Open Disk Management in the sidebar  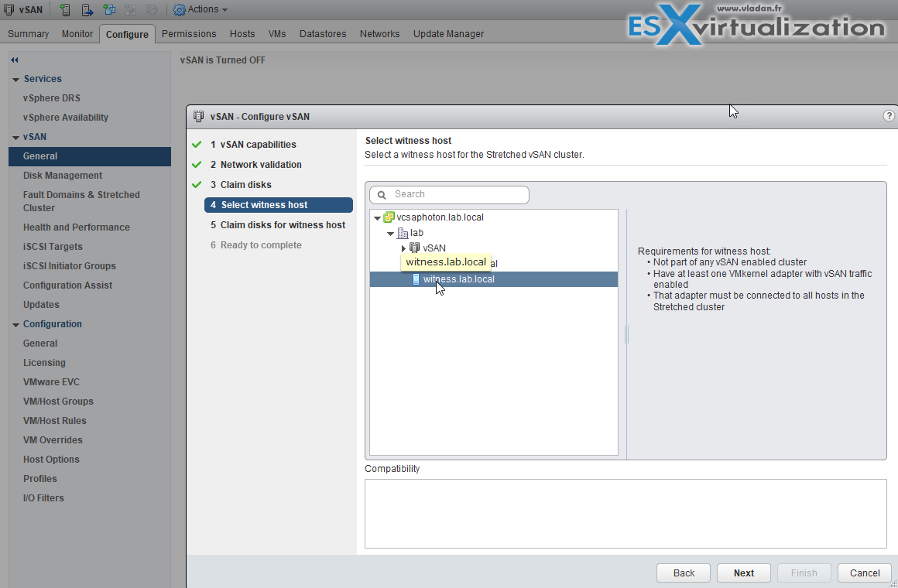[63, 175]
